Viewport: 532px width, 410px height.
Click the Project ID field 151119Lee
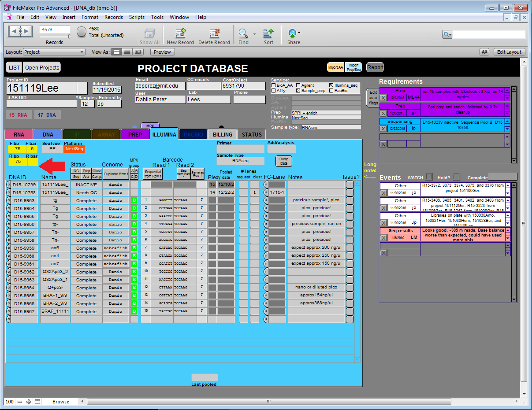click(41, 88)
